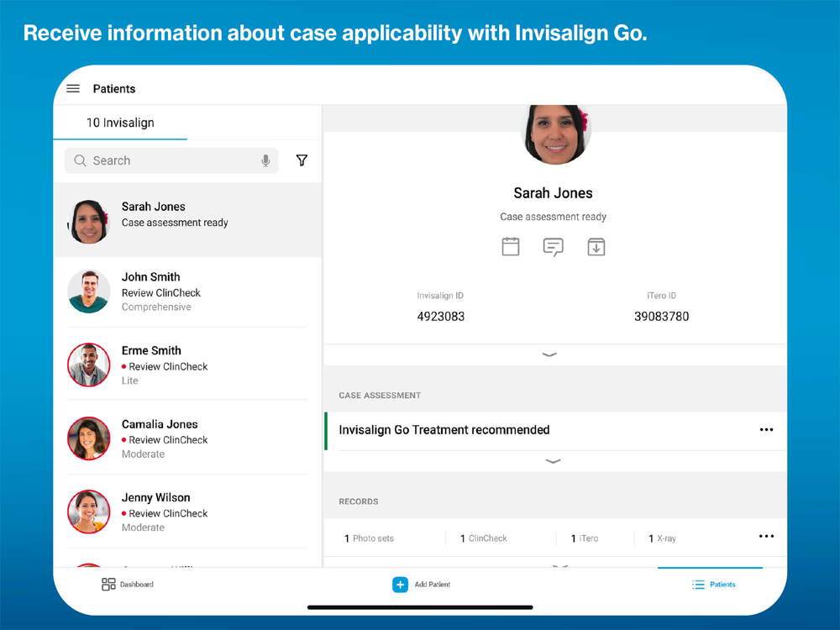Viewport: 840px width, 630px height.
Task: Click Sarah Jones large profile photo
Action: click(555, 134)
